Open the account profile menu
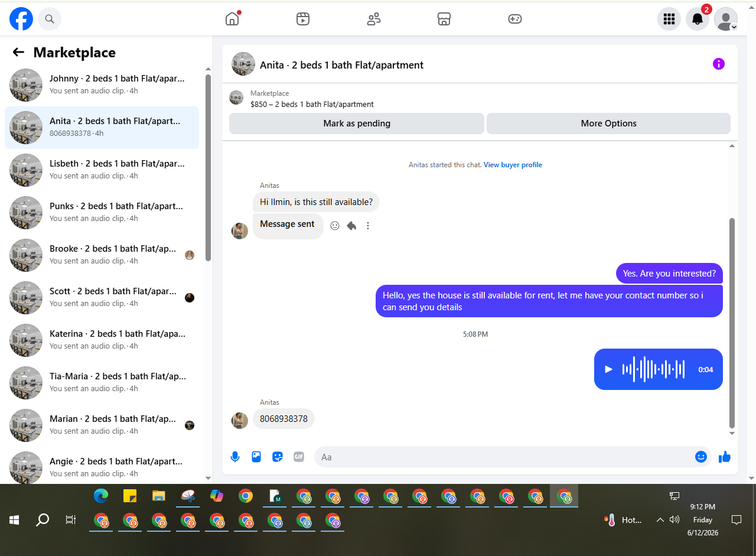The image size is (756, 556). pos(726,19)
